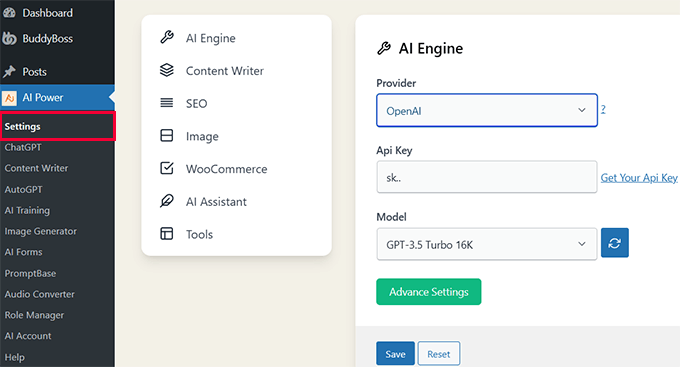Click the layout icon beside Tools tab

click(x=167, y=234)
